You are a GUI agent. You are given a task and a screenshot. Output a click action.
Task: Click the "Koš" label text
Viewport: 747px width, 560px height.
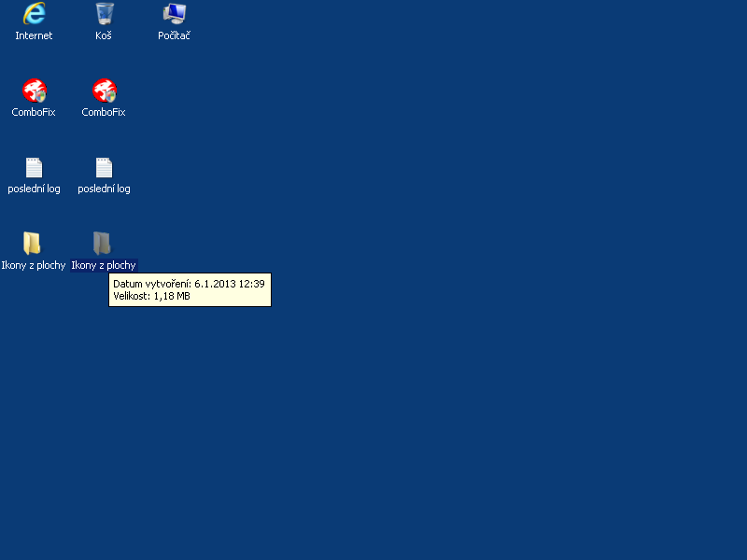click(104, 35)
